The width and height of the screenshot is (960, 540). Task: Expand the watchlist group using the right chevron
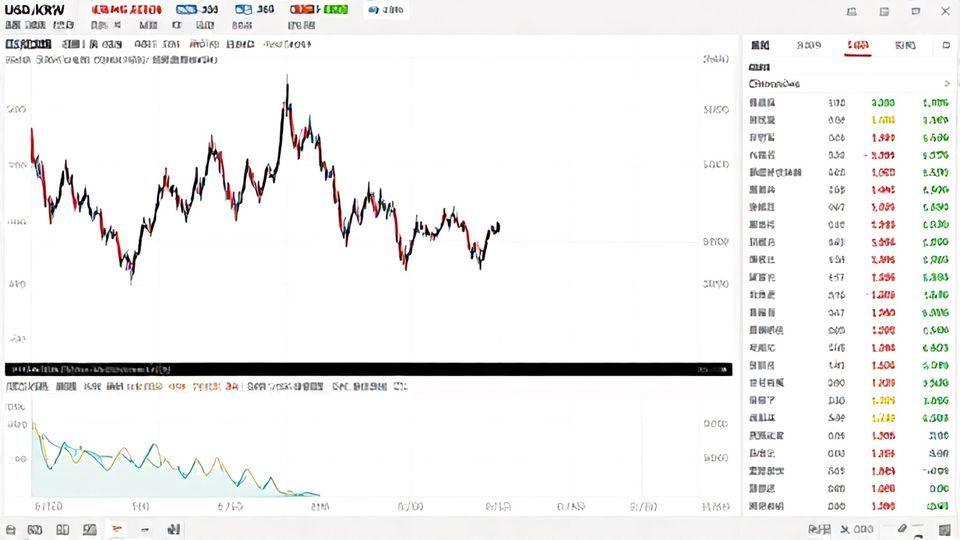click(946, 84)
